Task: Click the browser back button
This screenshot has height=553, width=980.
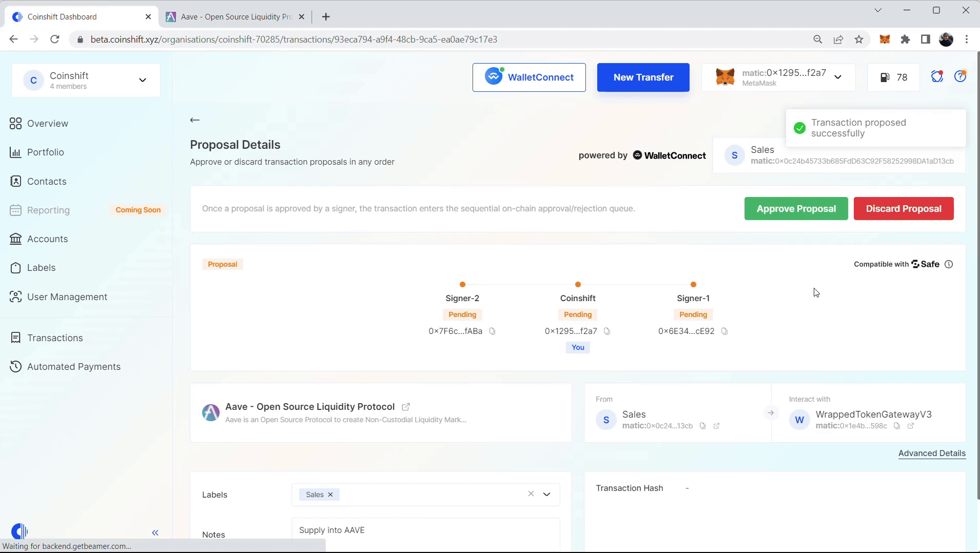Action: tap(14, 39)
